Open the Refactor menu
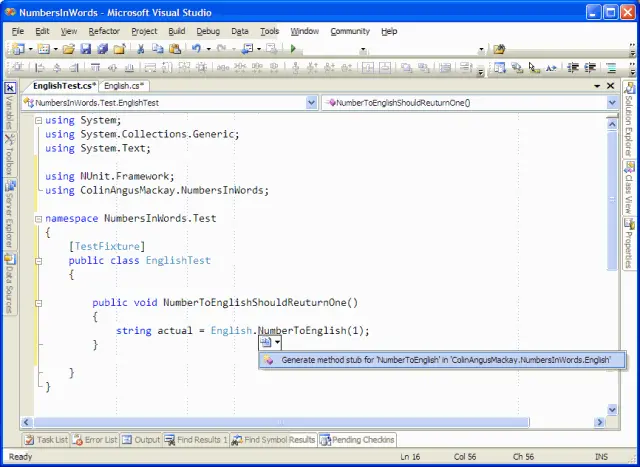640x467 pixels. click(104, 31)
